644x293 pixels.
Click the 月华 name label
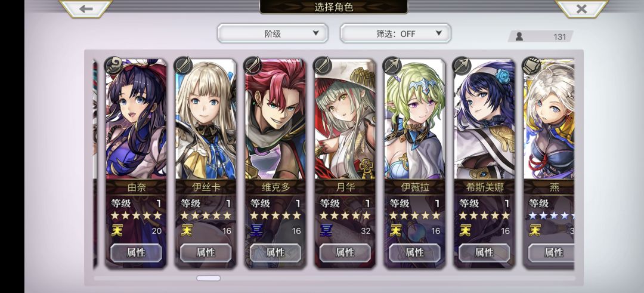(x=345, y=187)
